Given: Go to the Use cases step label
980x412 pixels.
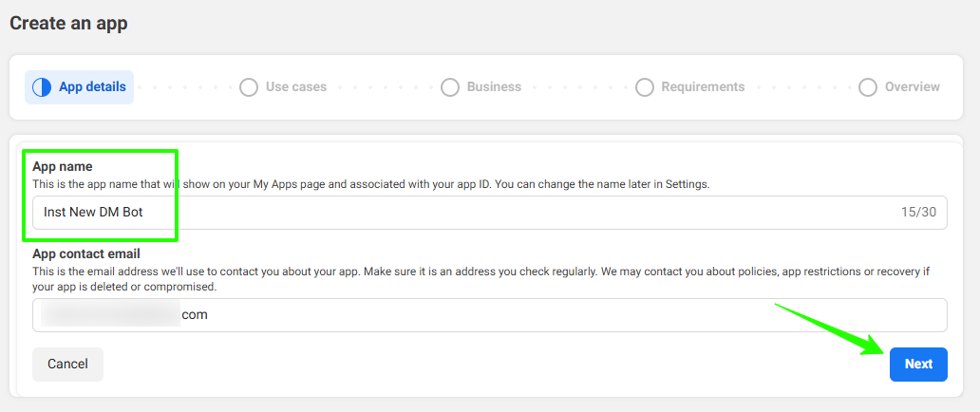Looking at the screenshot, I should 295,87.
